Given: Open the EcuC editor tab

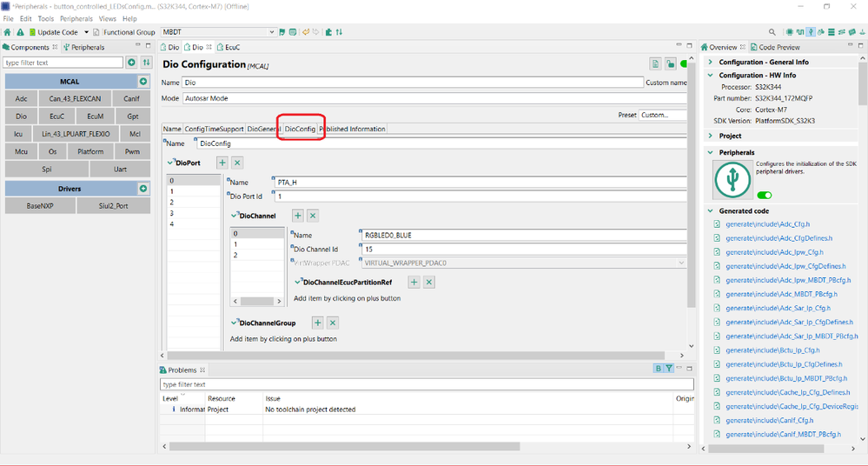Looking at the screenshot, I should pos(229,47).
